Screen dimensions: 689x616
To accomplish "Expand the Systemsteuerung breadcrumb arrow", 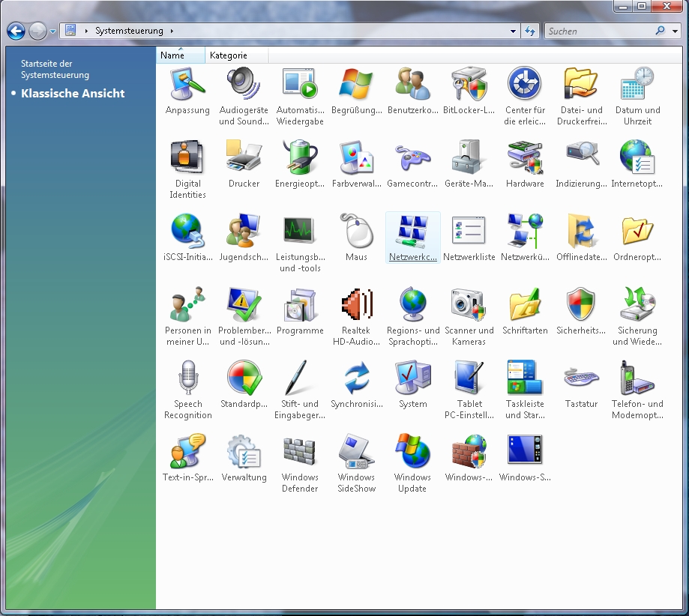I will click(x=172, y=31).
